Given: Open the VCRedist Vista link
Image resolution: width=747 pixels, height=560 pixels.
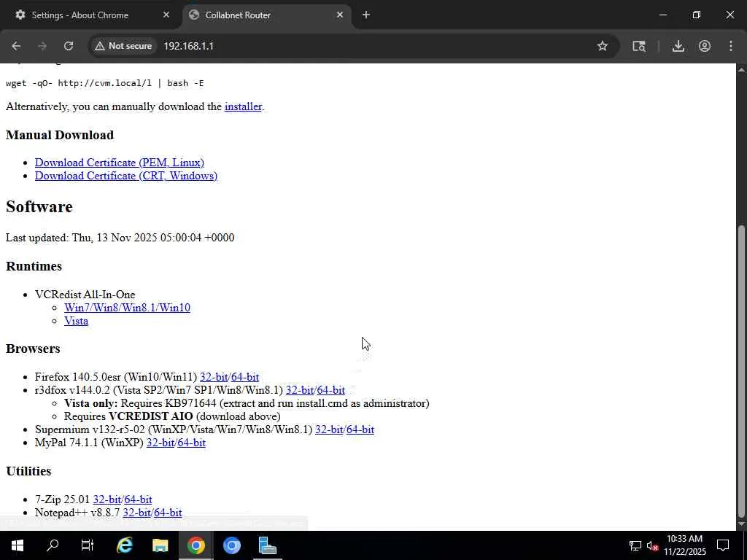Looking at the screenshot, I should point(76,321).
